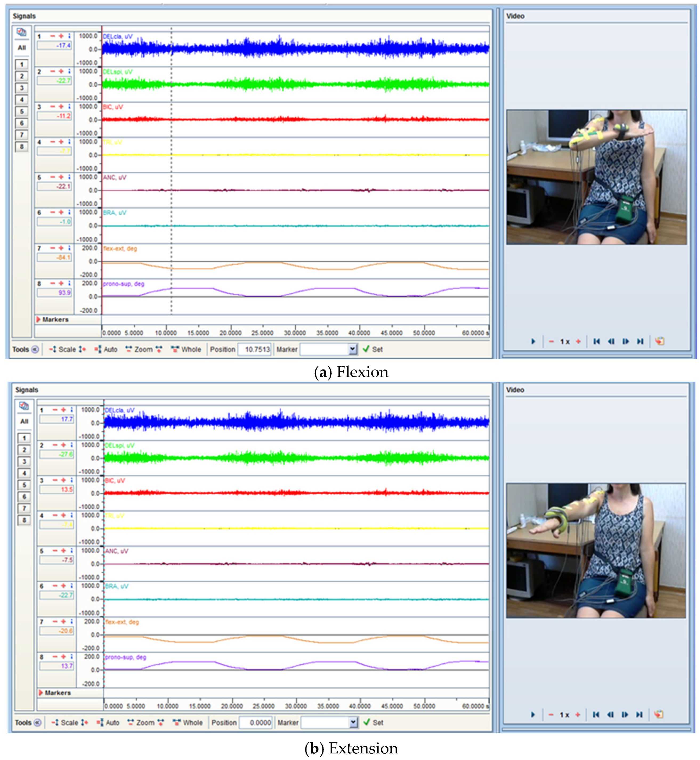Toggle channel 3 button in the Flexion sidebar
Viewport: 700px width, 760px height.
(x=22, y=88)
